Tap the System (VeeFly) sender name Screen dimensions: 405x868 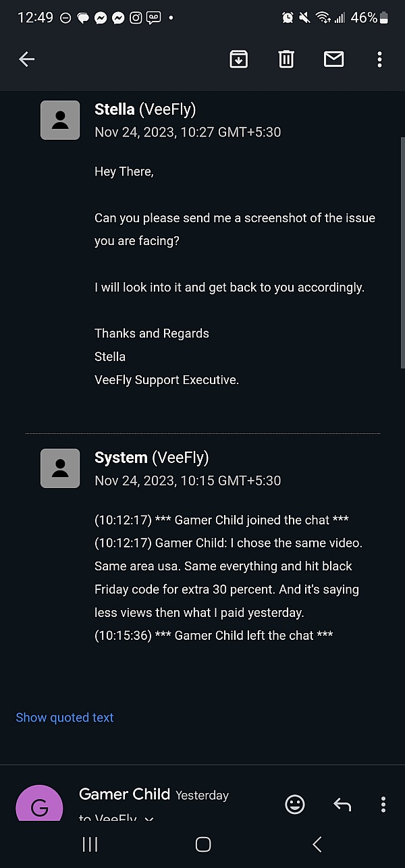151,458
